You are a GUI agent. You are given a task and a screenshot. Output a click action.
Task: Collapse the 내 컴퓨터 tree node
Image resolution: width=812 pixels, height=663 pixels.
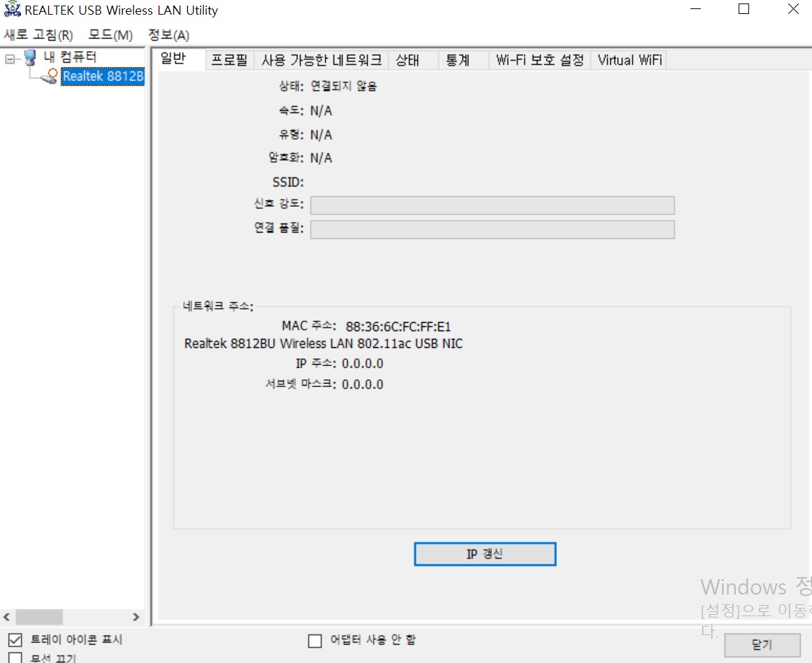click(10, 59)
